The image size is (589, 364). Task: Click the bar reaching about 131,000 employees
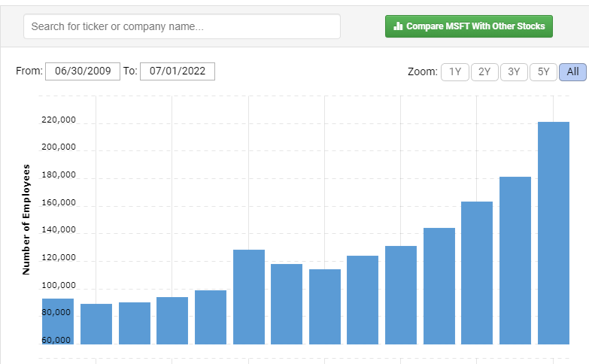click(x=401, y=295)
